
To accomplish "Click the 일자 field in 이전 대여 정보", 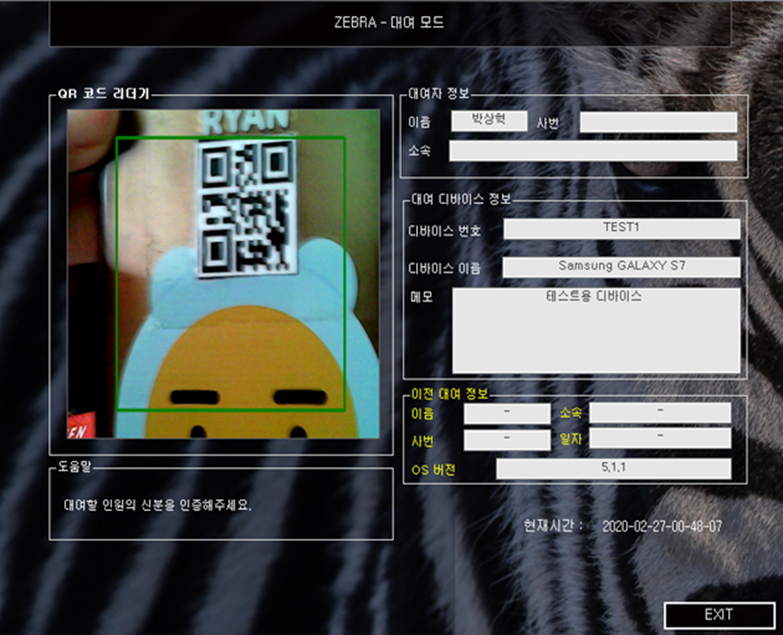I will [660, 438].
